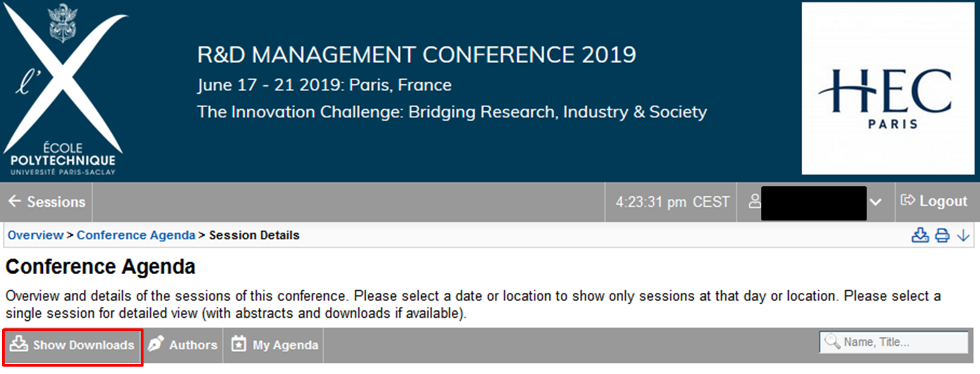Viewport: 980px width, 374px height.
Task: Open the Authors index
Action: click(183, 345)
